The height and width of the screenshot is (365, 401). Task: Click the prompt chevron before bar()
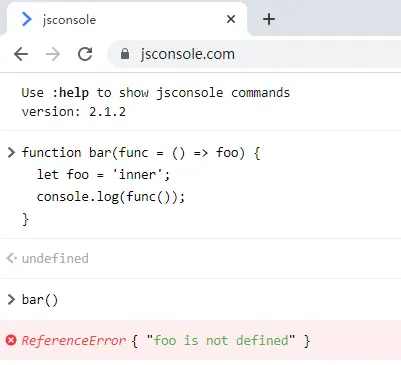(11, 299)
